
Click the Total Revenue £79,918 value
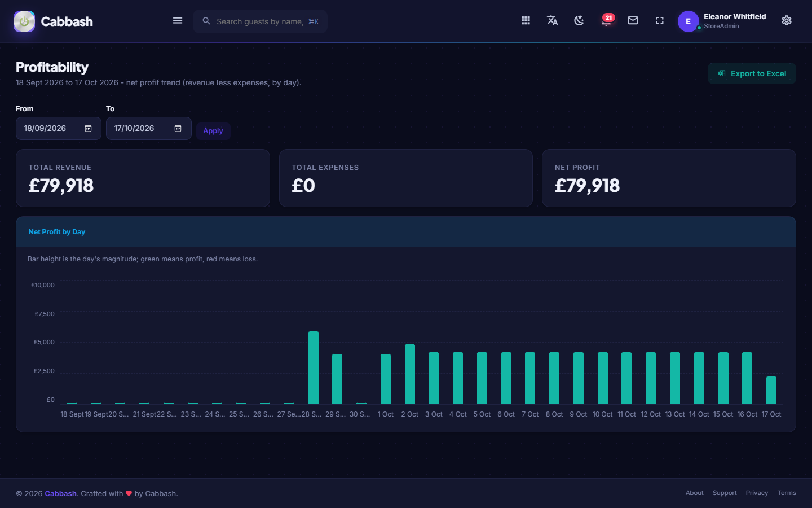[61, 186]
